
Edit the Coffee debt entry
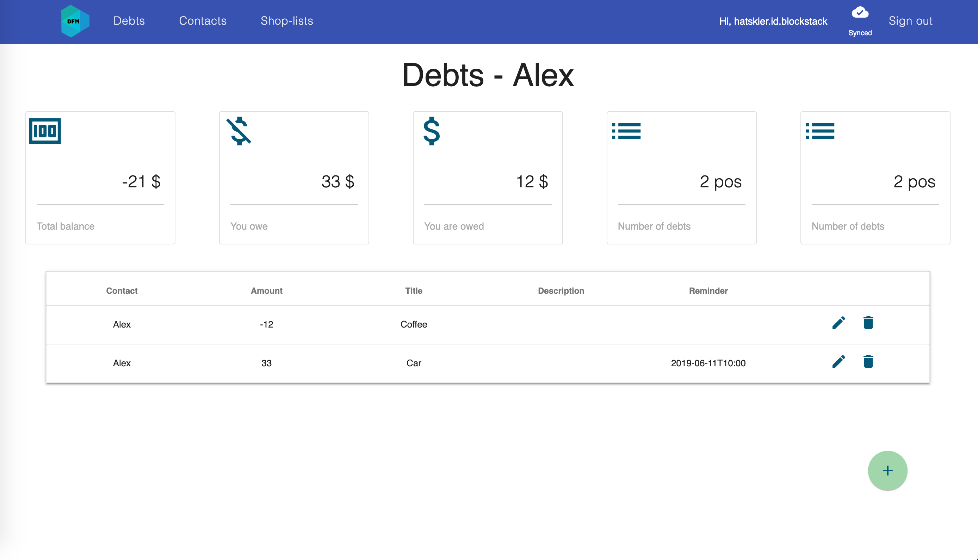click(838, 323)
